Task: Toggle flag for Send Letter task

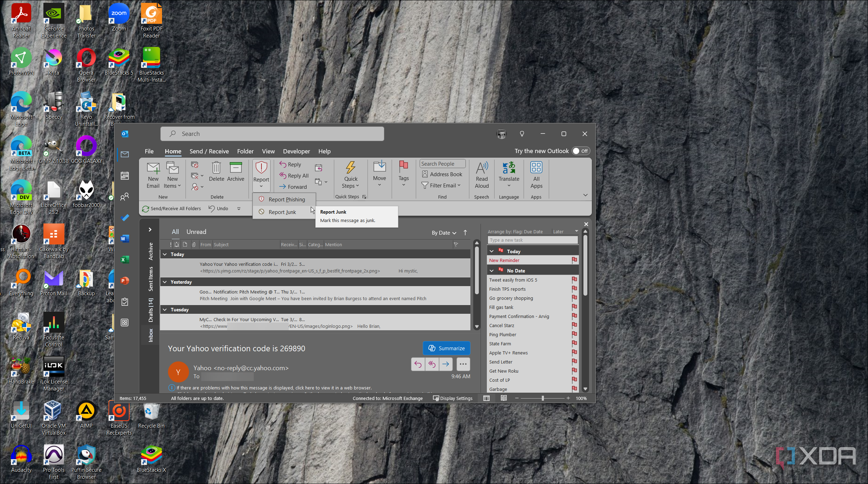Action: point(574,361)
